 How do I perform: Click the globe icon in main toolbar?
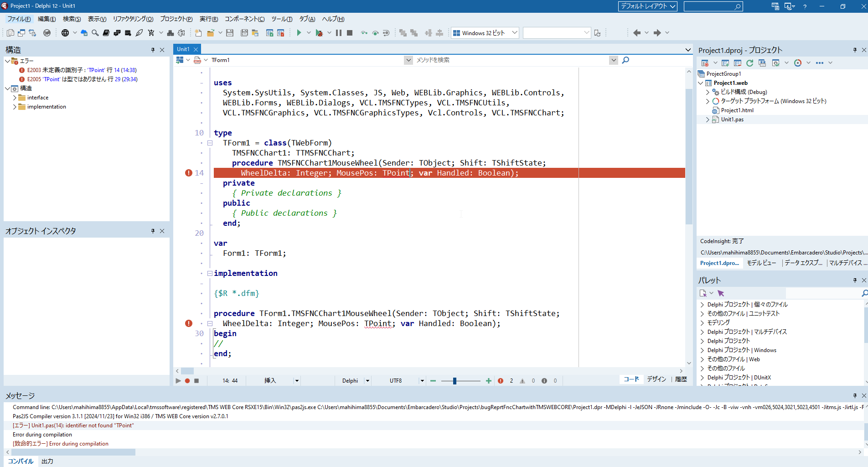point(65,33)
